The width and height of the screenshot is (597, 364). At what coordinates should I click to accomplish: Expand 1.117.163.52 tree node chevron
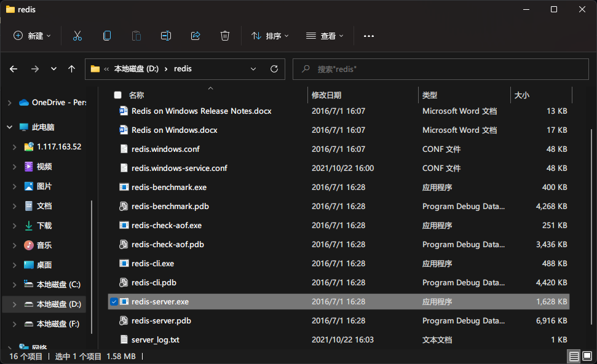(15, 147)
